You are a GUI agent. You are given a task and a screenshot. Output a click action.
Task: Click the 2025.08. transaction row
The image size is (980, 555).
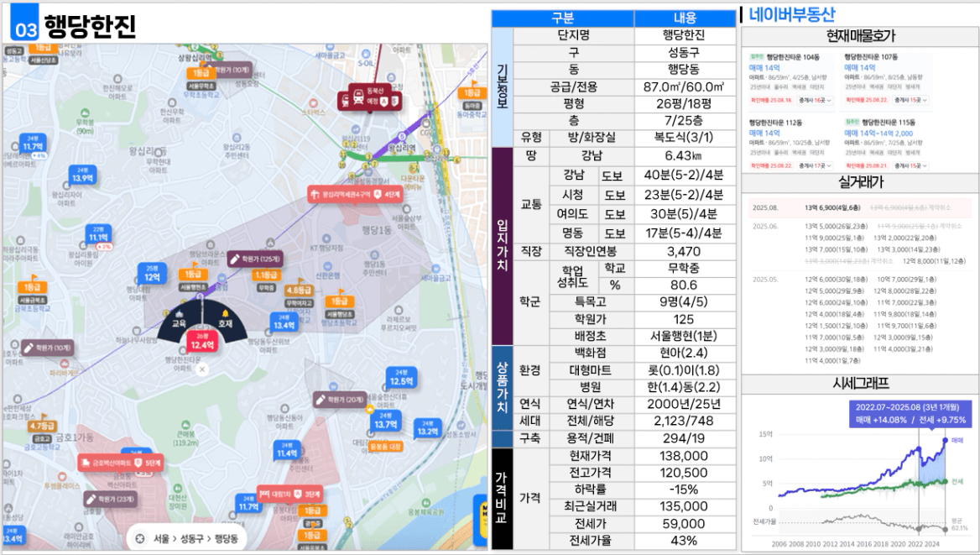[859, 207]
